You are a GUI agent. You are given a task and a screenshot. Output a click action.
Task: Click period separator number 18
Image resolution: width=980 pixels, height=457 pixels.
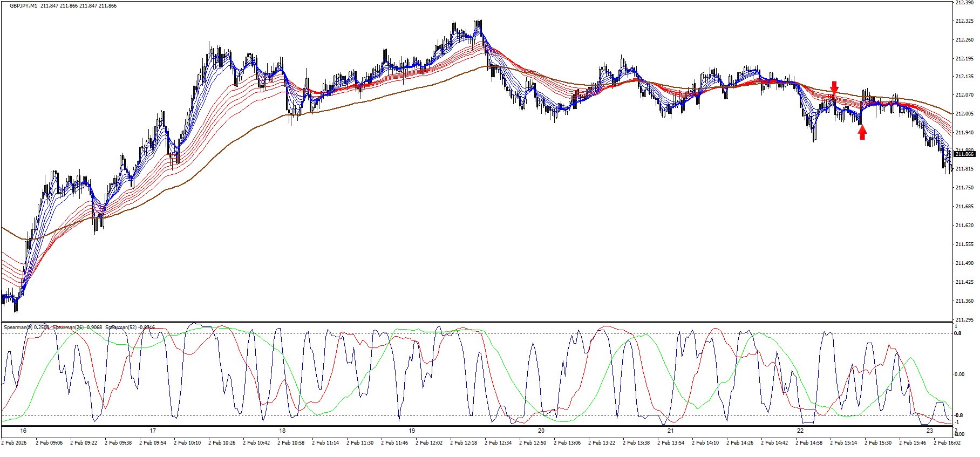click(x=282, y=431)
